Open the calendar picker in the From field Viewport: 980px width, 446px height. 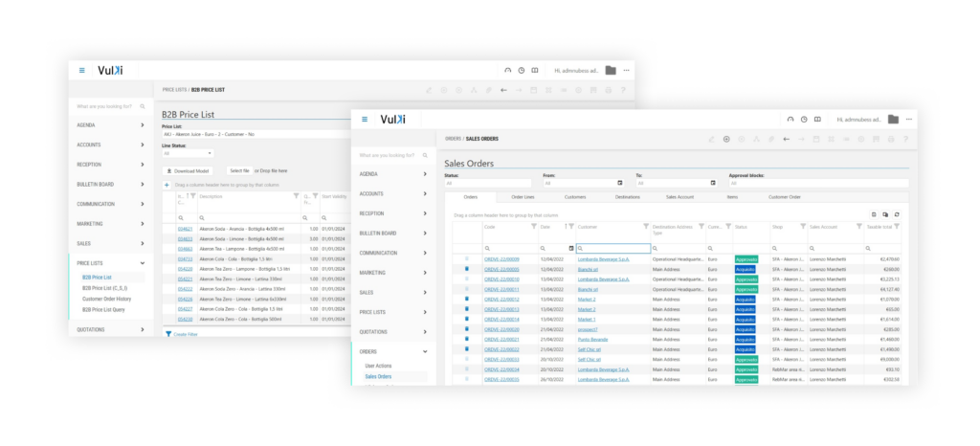point(619,183)
